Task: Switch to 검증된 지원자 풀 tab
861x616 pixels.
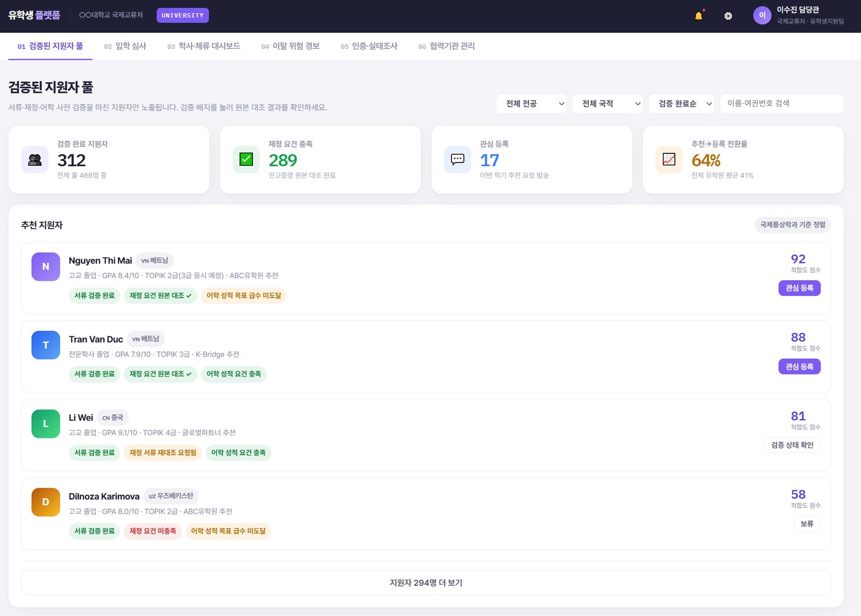Action: [x=51, y=46]
